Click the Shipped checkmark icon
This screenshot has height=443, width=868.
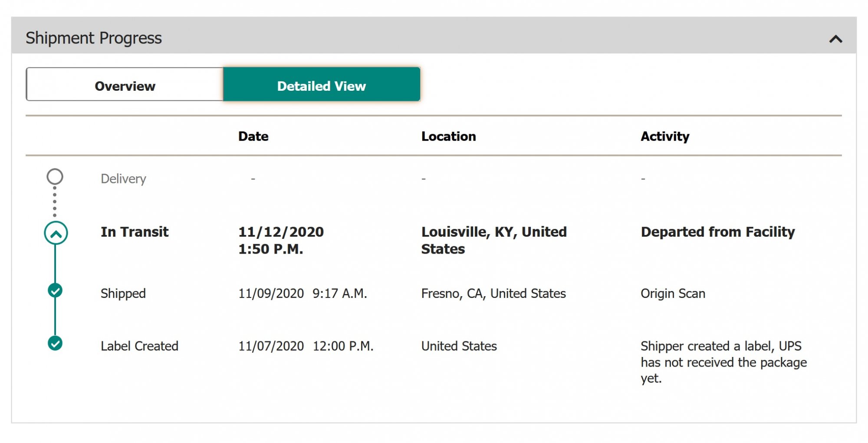[x=55, y=291]
